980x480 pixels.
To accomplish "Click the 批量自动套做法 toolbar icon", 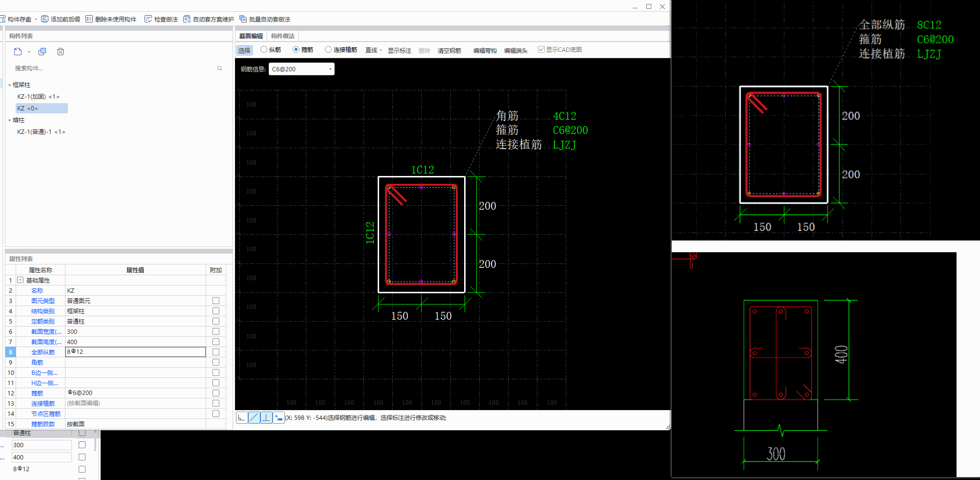I will (x=243, y=19).
